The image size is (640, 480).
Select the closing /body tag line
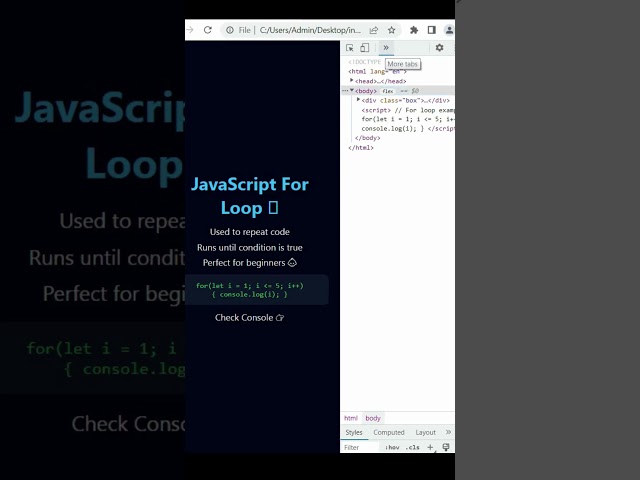(367, 138)
